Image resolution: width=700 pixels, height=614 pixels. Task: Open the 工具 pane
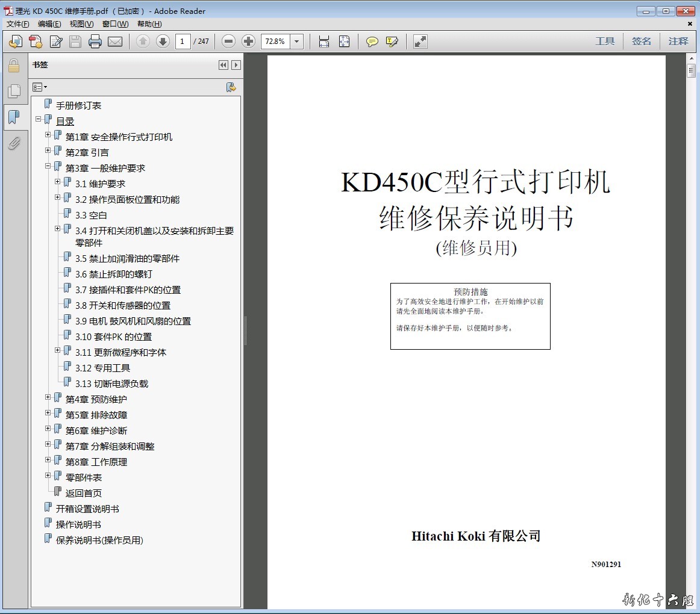tap(605, 42)
